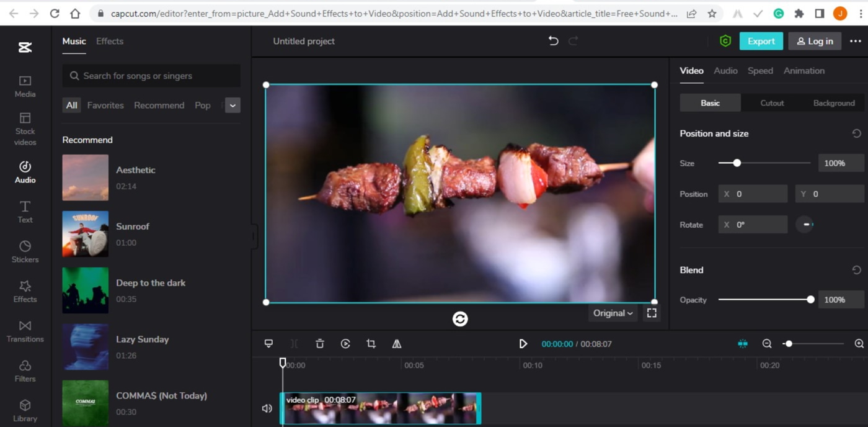
Task: Enter fullscreen preview mode
Action: click(x=652, y=313)
